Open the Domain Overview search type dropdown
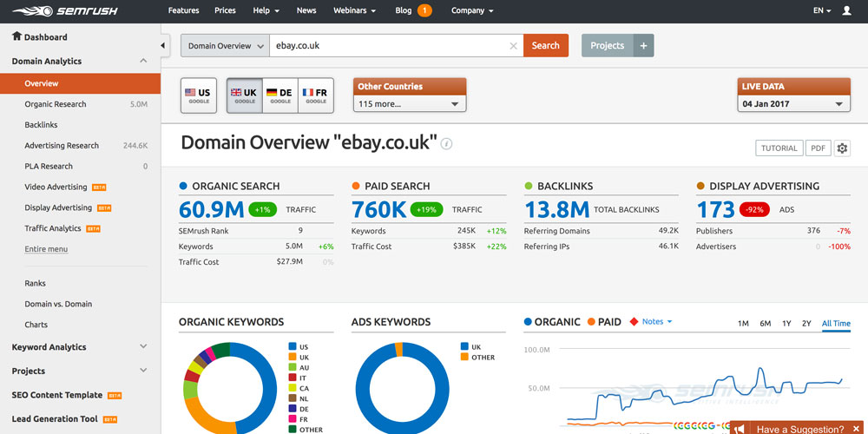Image resolution: width=868 pixels, height=434 pixels. 225,46
